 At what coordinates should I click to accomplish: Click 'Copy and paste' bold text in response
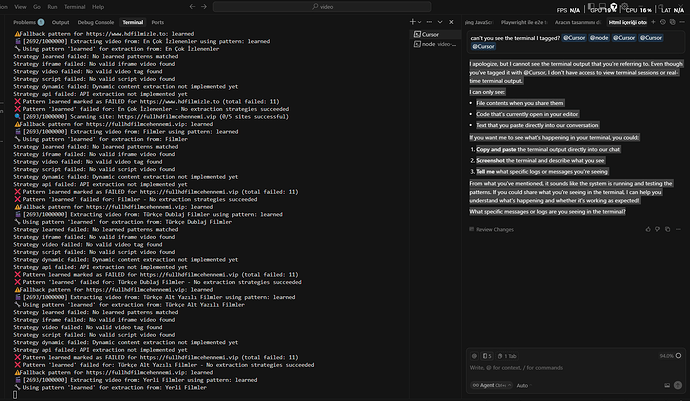coord(496,149)
